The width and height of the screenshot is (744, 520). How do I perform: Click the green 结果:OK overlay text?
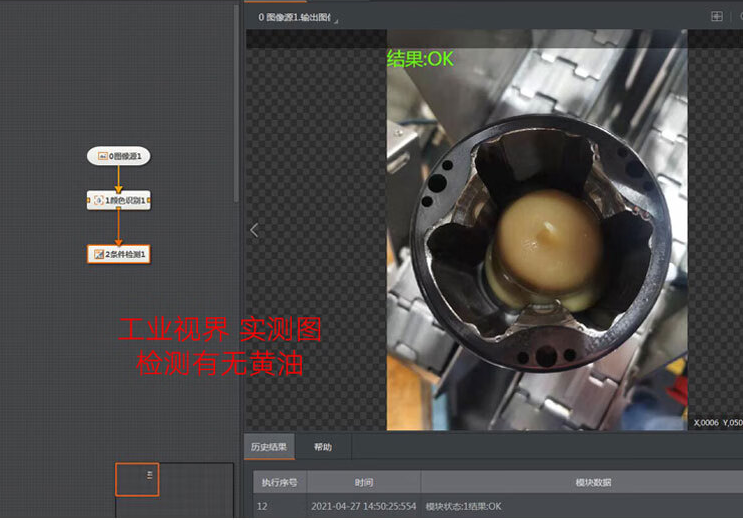[420, 59]
